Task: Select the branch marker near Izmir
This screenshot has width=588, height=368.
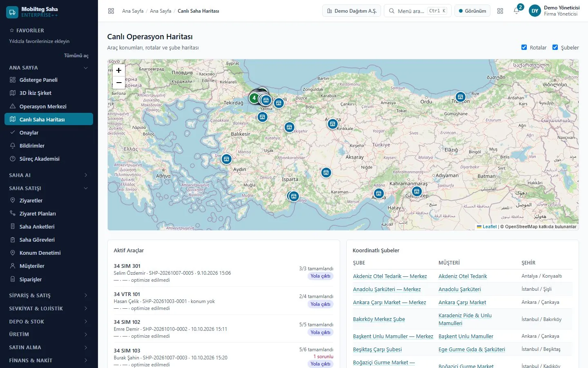Action: [x=226, y=159]
